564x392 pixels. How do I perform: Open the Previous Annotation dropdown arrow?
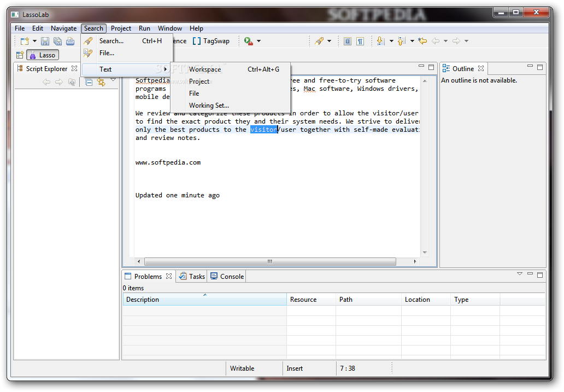pos(412,41)
